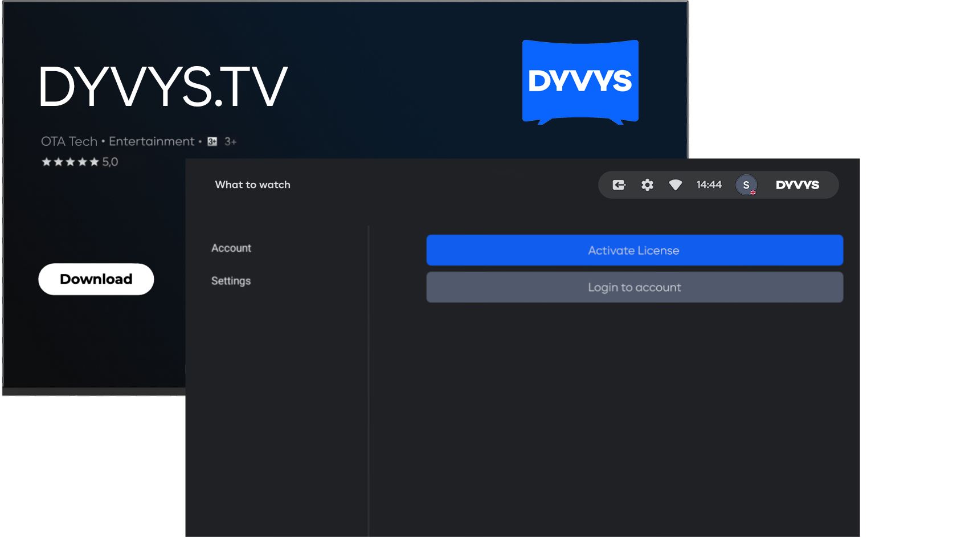
Task: Switch to the What to watch tab
Action: pos(252,185)
